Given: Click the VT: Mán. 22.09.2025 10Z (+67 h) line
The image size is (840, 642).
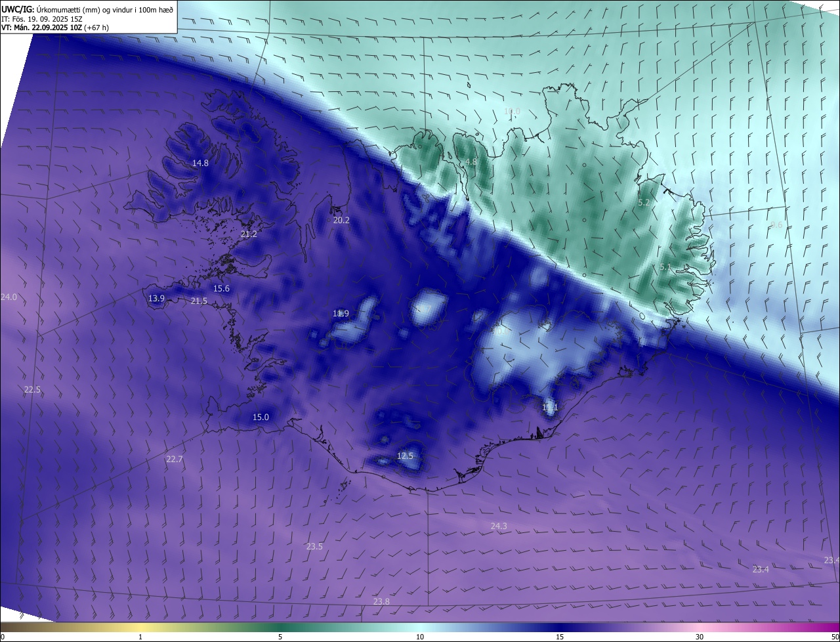Looking at the screenshot, I should pos(55,28).
